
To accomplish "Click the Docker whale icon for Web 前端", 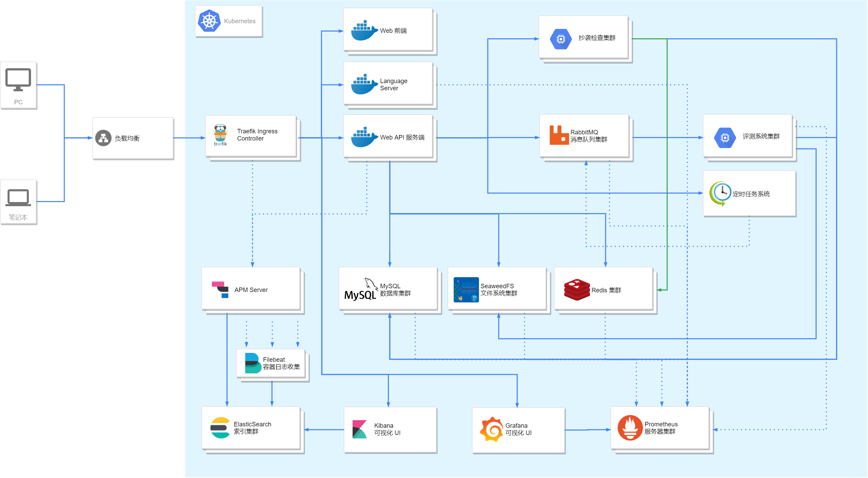I will pyautogui.click(x=365, y=30).
